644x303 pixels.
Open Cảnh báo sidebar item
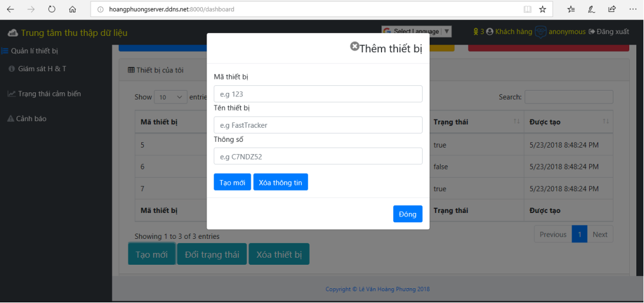(x=31, y=119)
